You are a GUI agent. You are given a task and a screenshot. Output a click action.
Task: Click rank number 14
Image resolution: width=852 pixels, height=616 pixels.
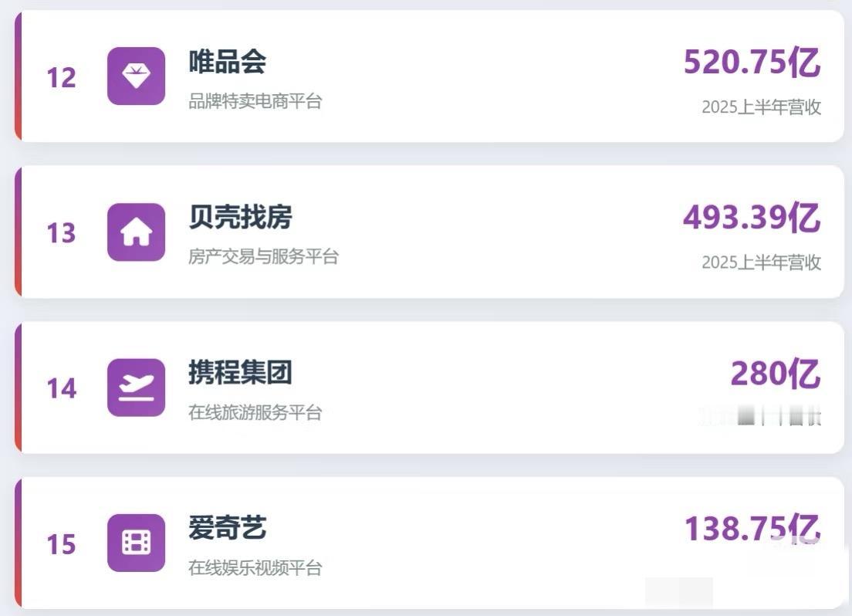[x=61, y=389]
